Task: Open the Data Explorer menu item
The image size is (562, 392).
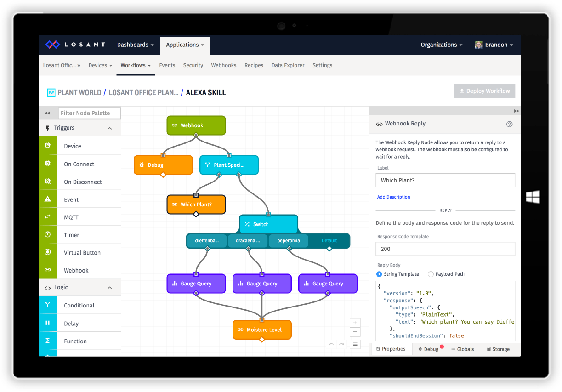Action: click(288, 65)
